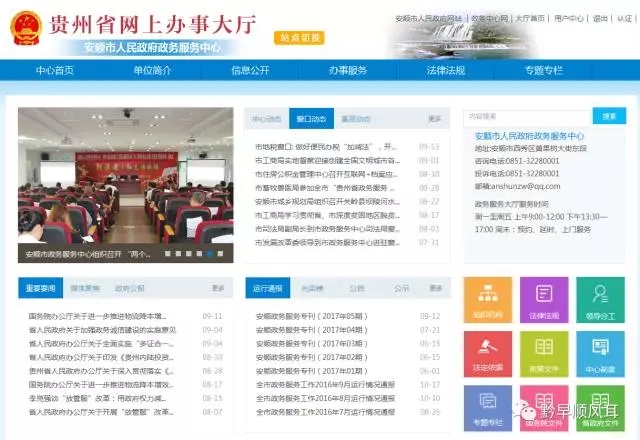Switch to the 公告 tab
Screen dimensions: 640x440
(x=357, y=288)
